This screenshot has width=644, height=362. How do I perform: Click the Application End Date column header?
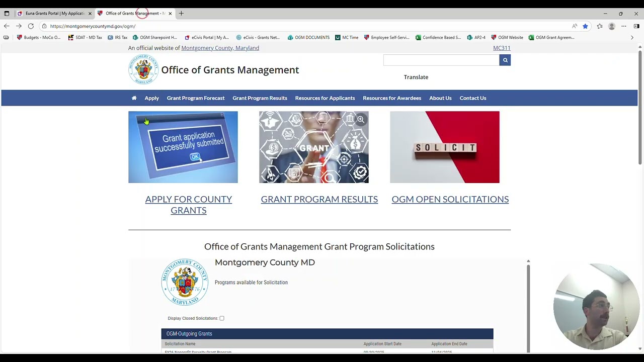point(449,344)
